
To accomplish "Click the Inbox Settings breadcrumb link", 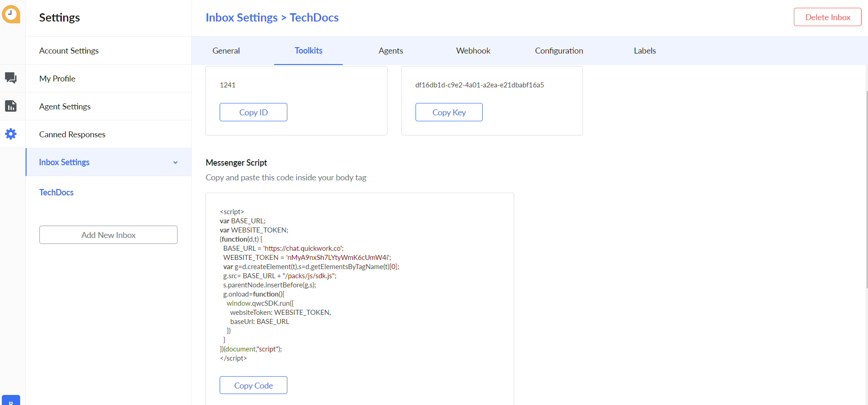I will tap(241, 17).
